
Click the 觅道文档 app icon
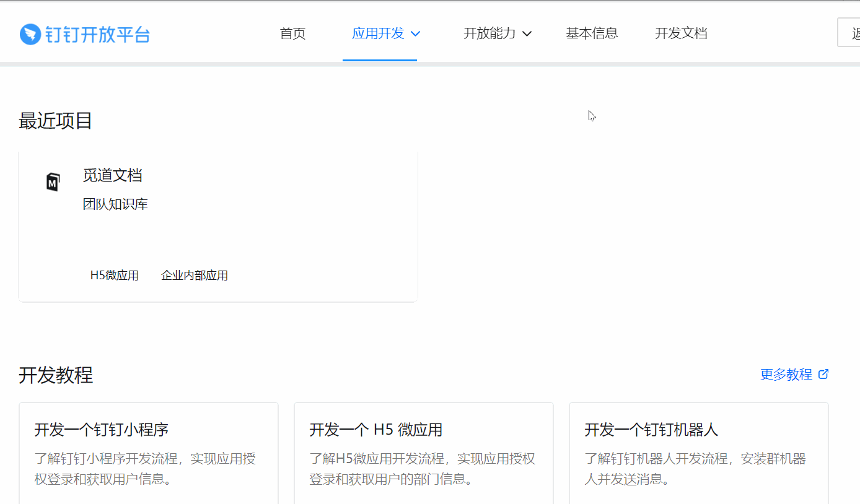[53, 182]
